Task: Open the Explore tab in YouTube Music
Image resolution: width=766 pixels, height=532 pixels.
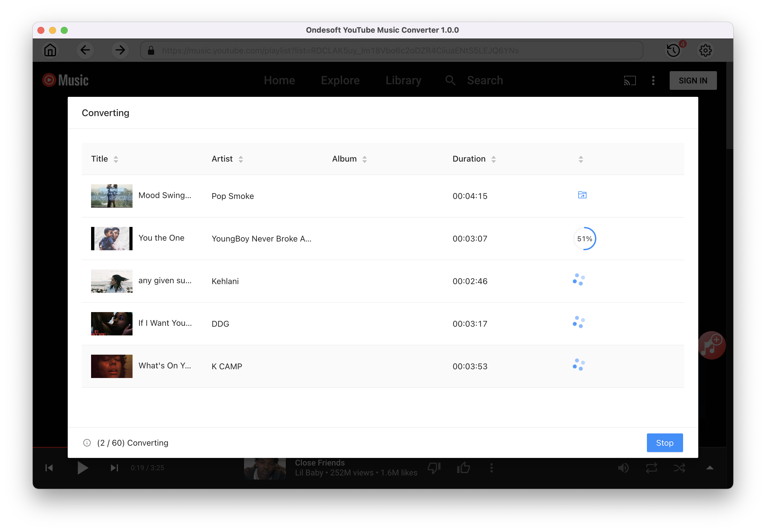Action: pos(340,81)
